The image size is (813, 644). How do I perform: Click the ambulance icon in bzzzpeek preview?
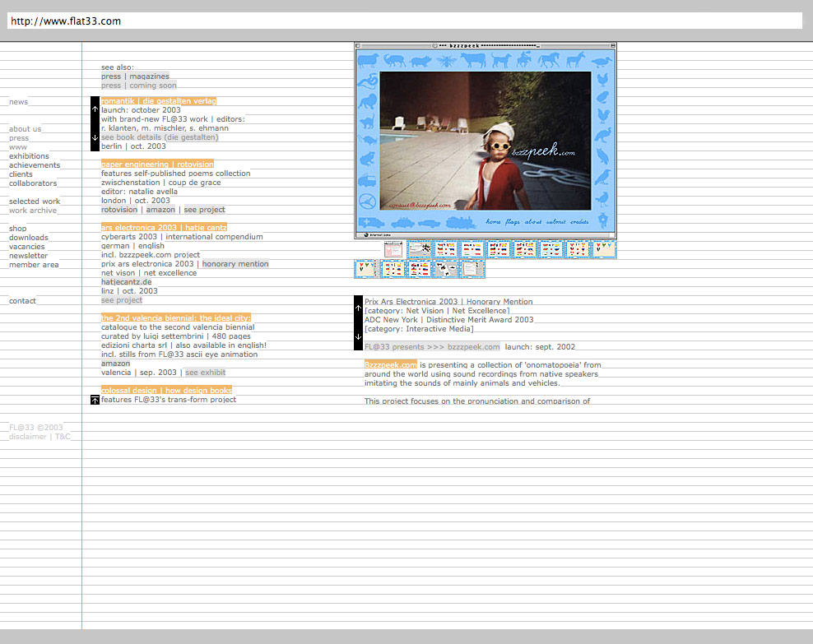(371, 223)
